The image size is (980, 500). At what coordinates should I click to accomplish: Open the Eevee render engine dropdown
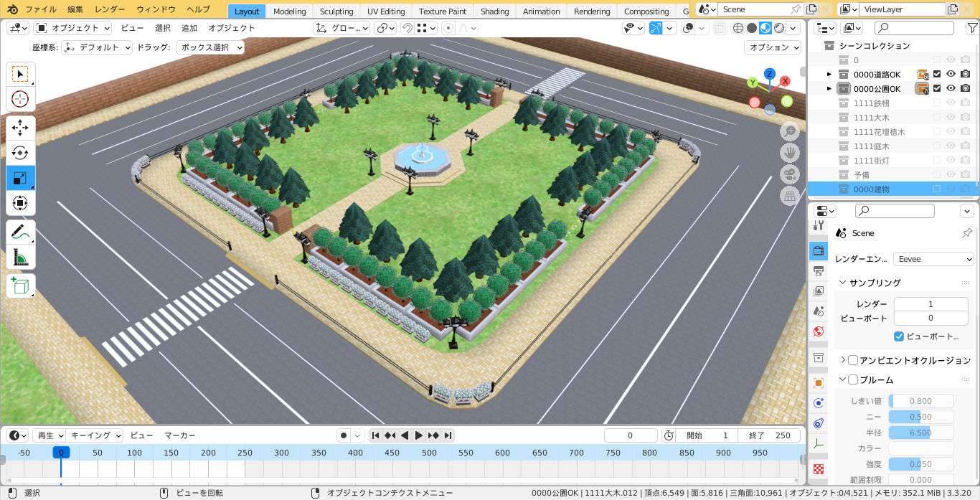933,259
